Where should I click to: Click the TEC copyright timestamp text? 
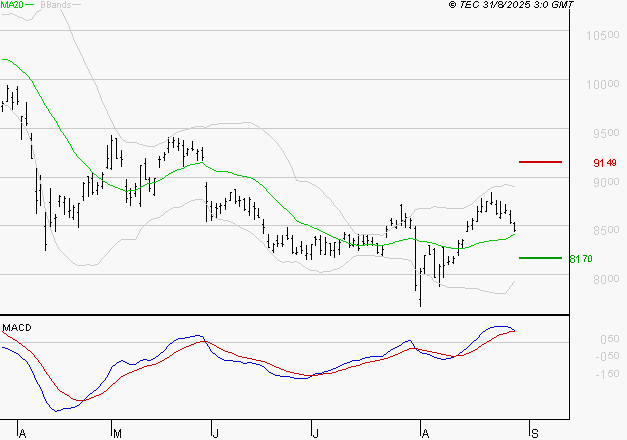tap(518, 5)
